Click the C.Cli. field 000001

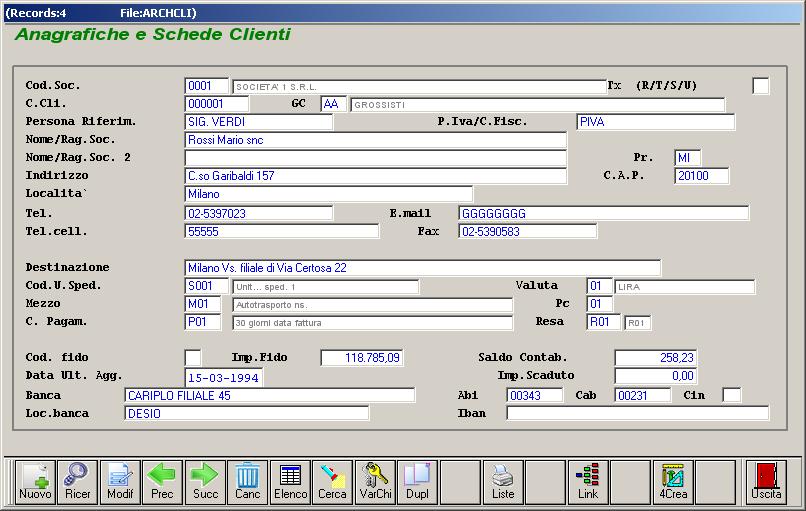coord(216,104)
